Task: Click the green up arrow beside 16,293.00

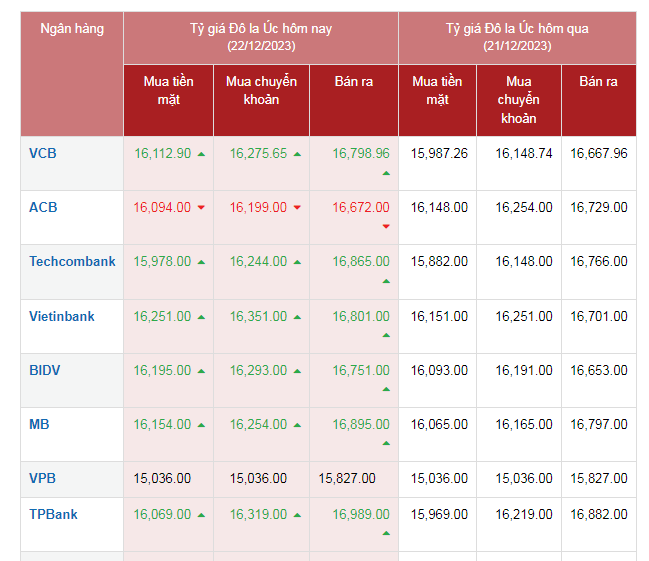Action: pyautogui.click(x=297, y=371)
